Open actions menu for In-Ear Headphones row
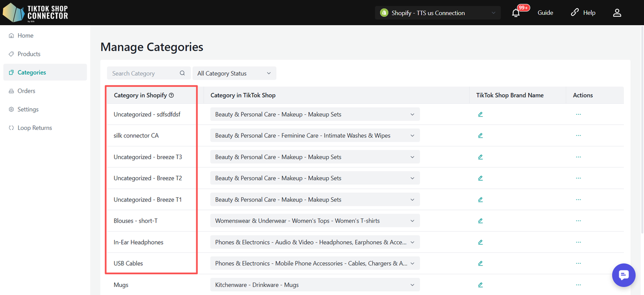The image size is (644, 295). [x=578, y=242]
